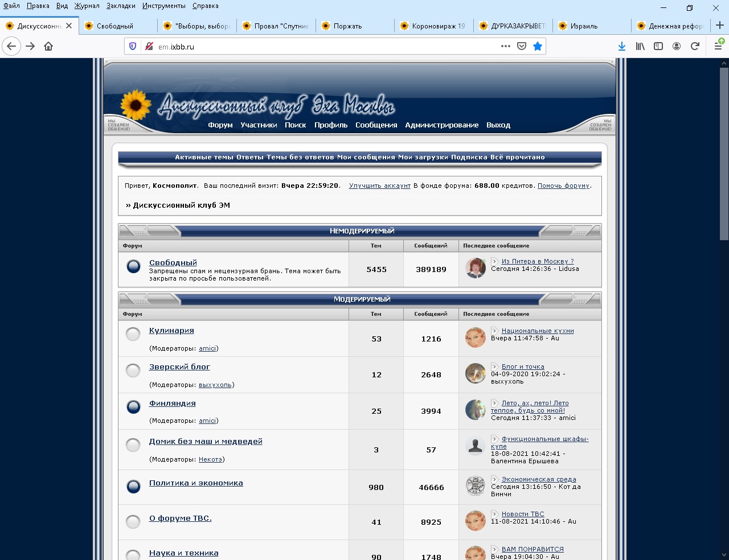Image resolution: width=729 pixels, height=560 pixels.
Task: Open the Журнал menu
Action: (x=87, y=6)
